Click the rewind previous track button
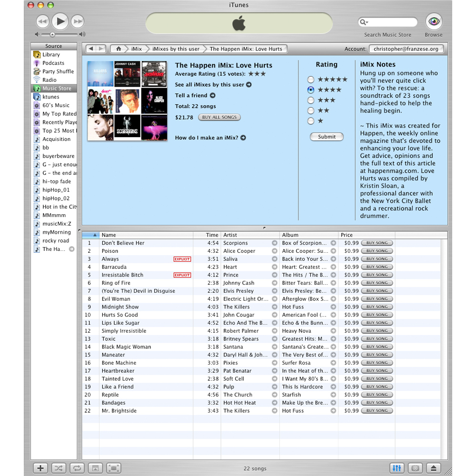 click(x=43, y=21)
